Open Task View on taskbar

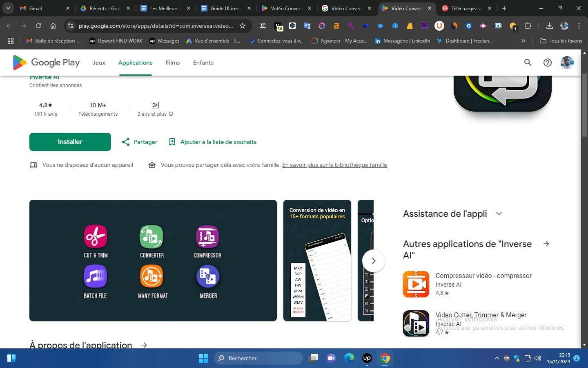click(313, 358)
